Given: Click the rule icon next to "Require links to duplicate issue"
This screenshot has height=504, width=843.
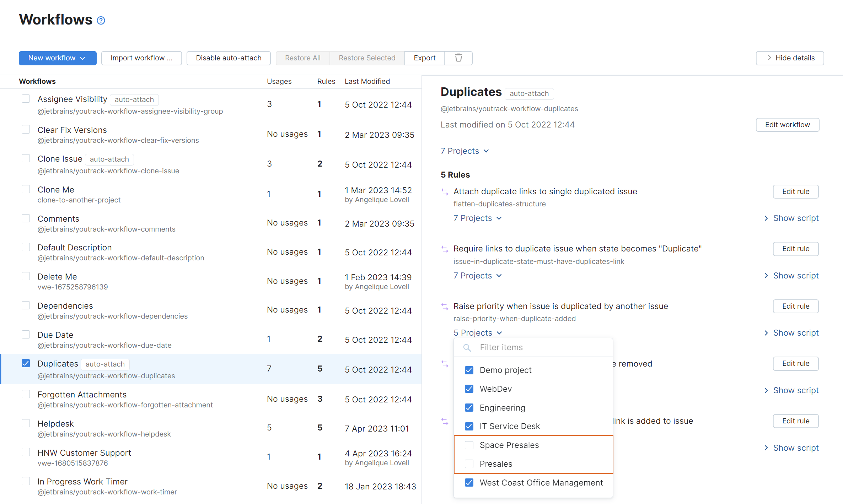Looking at the screenshot, I should pos(444,249).
